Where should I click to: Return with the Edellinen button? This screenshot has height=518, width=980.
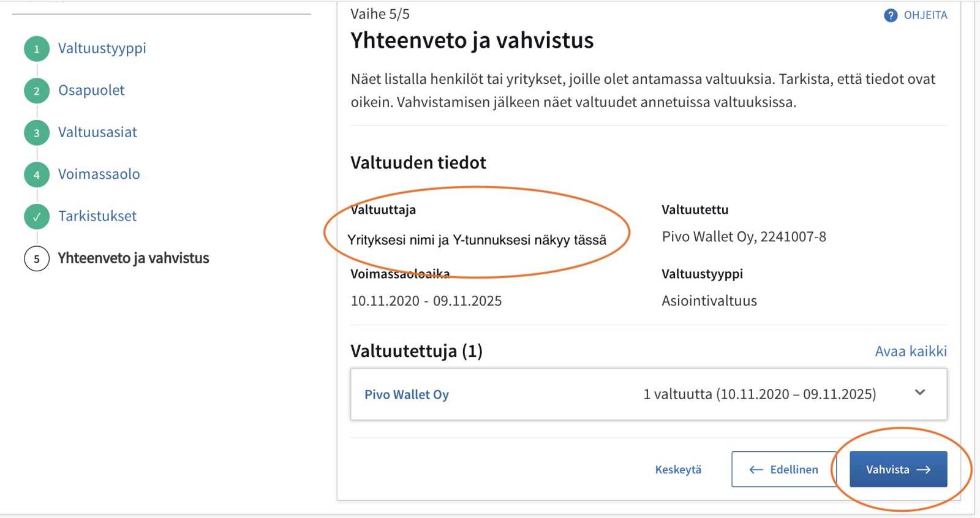[x=784, y=469]
